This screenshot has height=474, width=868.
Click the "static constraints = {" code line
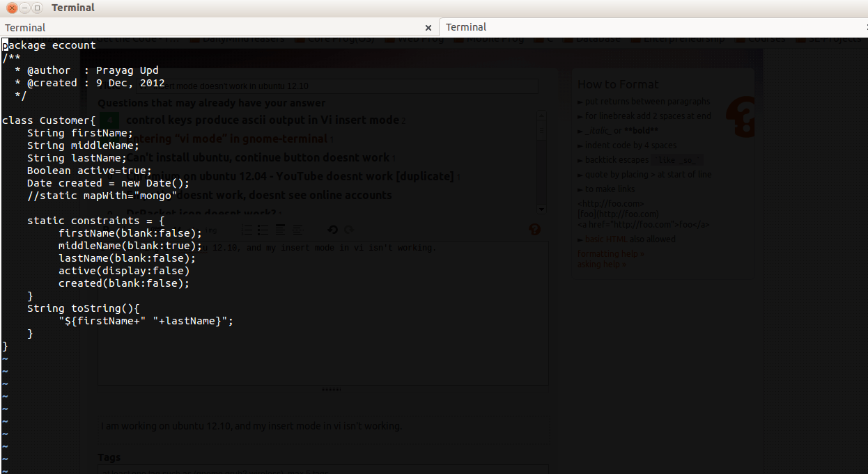point(95,221)
